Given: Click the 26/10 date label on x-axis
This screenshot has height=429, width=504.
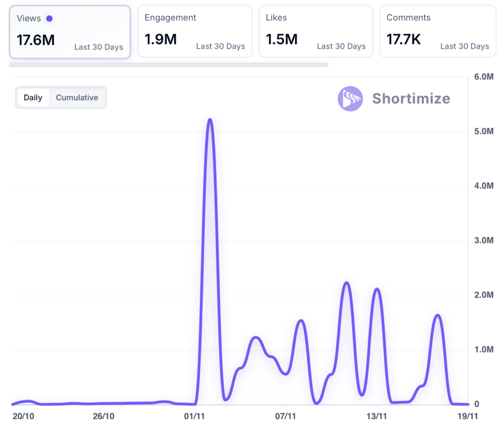Looking at the screenshot, I should click(x=103, y=416).
